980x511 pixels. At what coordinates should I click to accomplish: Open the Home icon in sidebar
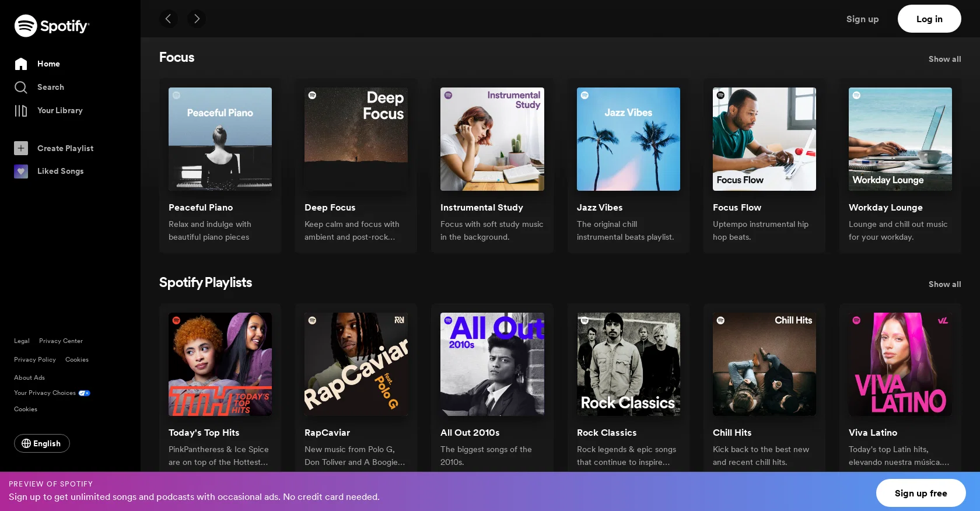(21, 64)
